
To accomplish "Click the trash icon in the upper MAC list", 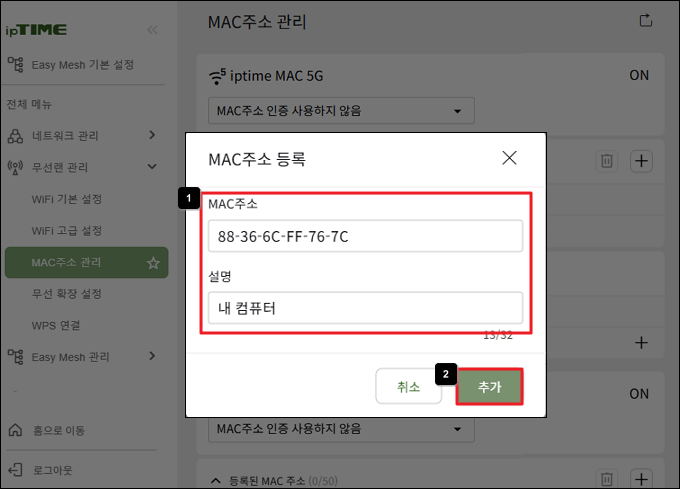I will pyautogui.click(x=607, y=161).
